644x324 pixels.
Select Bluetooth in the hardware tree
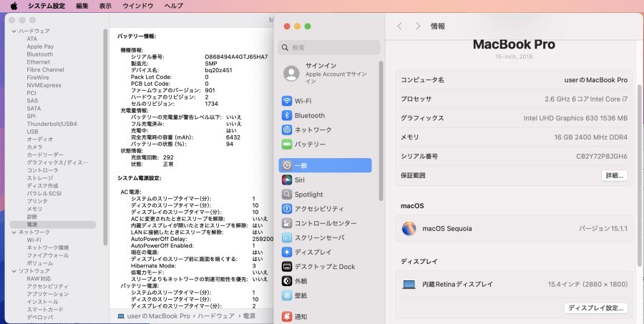pyautogui.click(x=40, y=54)
